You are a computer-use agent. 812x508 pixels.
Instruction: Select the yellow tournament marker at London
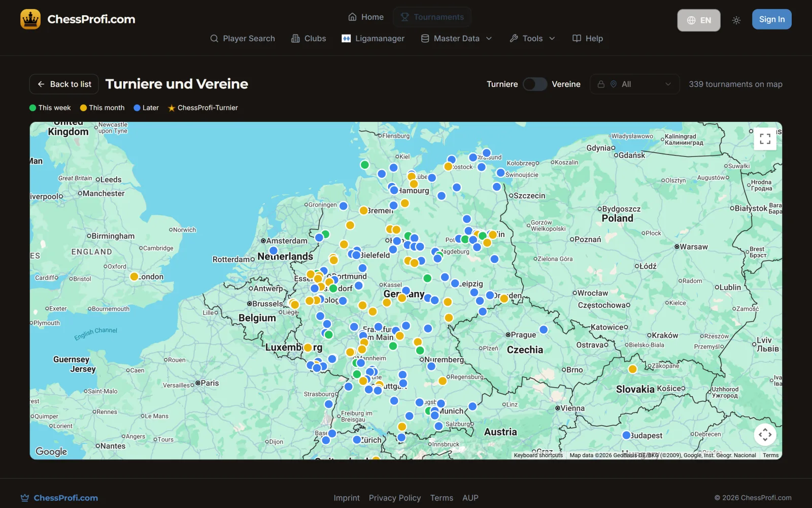tap(134, 276)
